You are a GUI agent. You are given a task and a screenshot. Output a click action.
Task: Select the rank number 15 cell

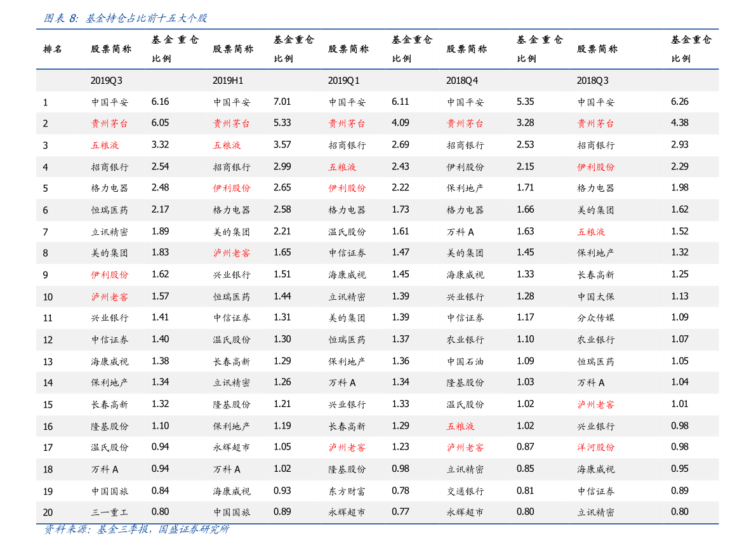(48, 404)
